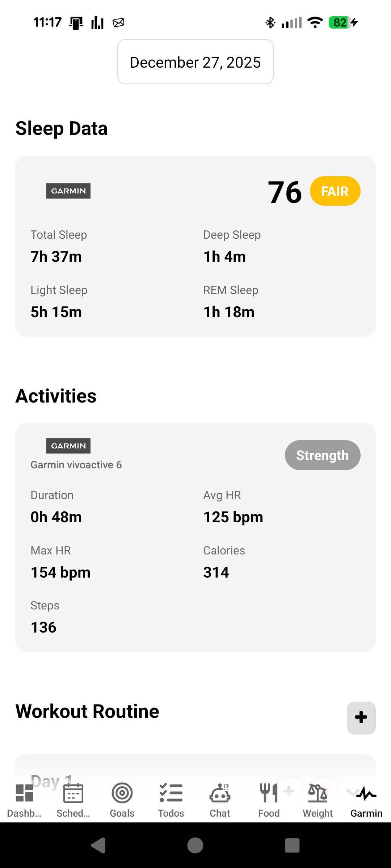Open Android recent apps square button
Screen dimensions: 391x868
click(292, 846)
